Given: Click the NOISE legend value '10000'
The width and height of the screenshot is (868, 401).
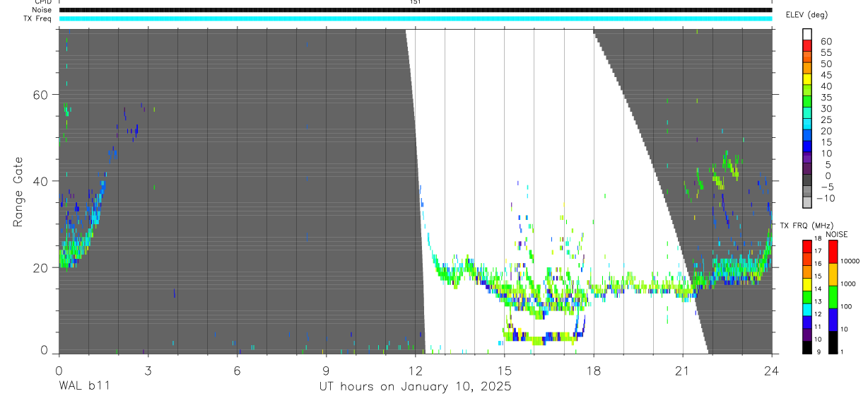Looking at the screenshot, I should [x=850, y=261].
